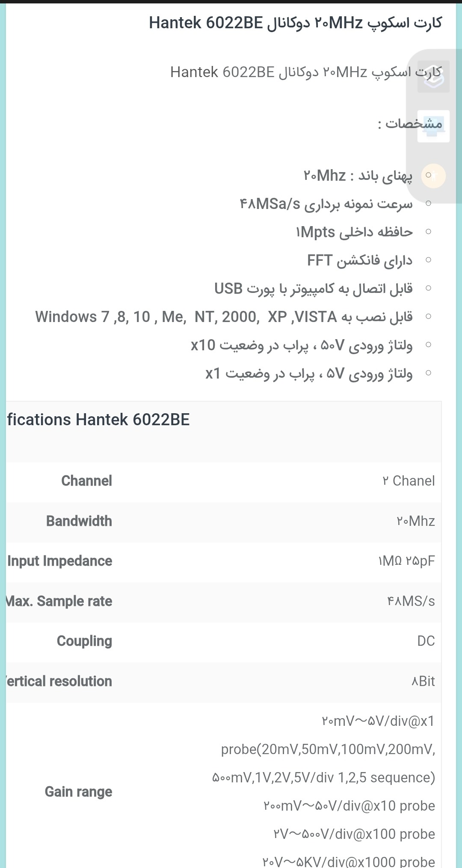Click the Input Impedance row label
This screenshot has height=868, width=462.
coord(60,561)
